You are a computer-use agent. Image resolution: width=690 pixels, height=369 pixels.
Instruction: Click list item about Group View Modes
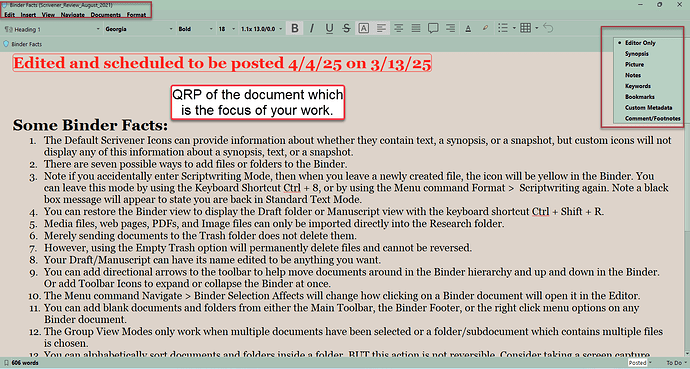[x=353, y=337]
